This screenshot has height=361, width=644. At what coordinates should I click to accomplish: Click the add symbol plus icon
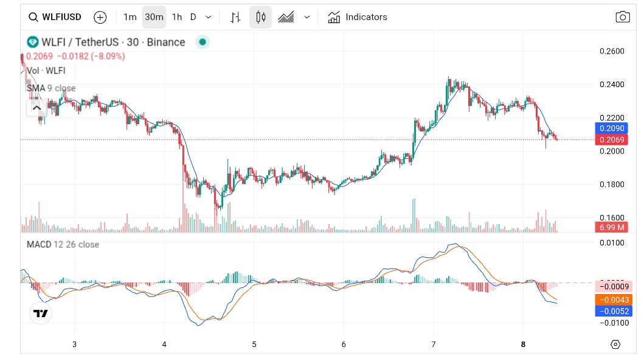pos(100,17)
